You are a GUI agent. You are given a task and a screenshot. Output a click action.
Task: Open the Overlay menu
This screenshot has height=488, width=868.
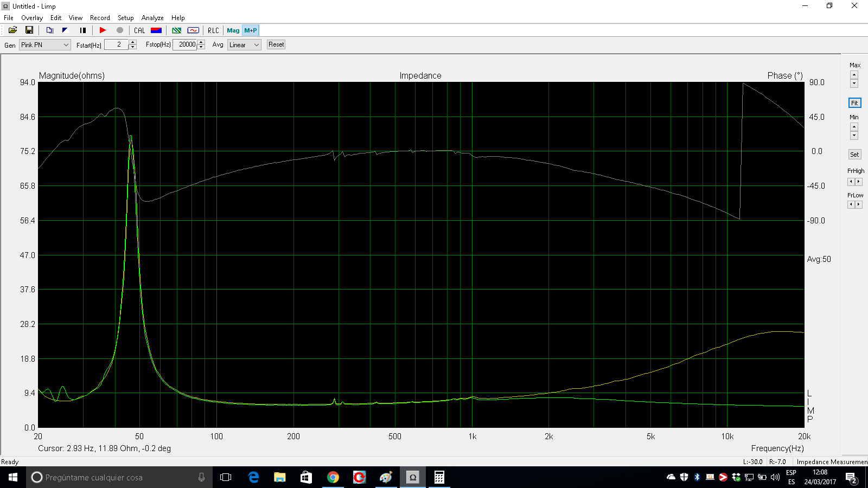32,18
